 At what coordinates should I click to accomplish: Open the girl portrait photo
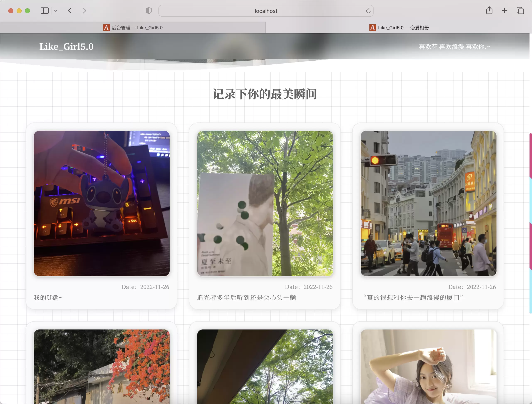pyautogui.click(x=428, y=366)
